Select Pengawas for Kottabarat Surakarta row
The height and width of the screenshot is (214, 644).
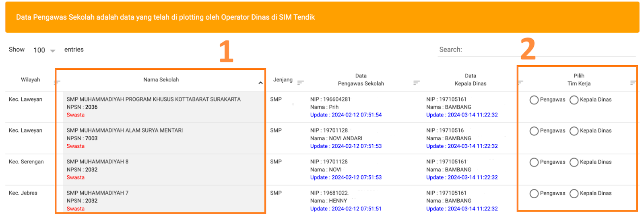click(534, 100)
